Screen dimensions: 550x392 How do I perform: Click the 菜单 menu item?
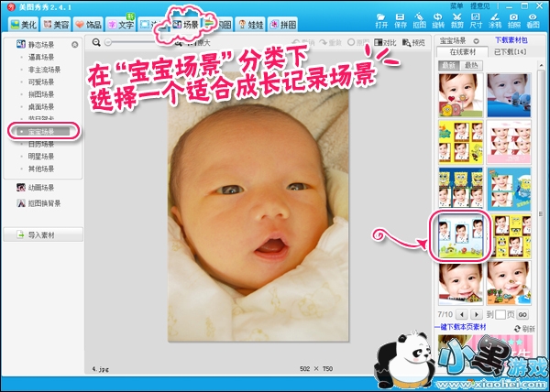click(456, 6)
